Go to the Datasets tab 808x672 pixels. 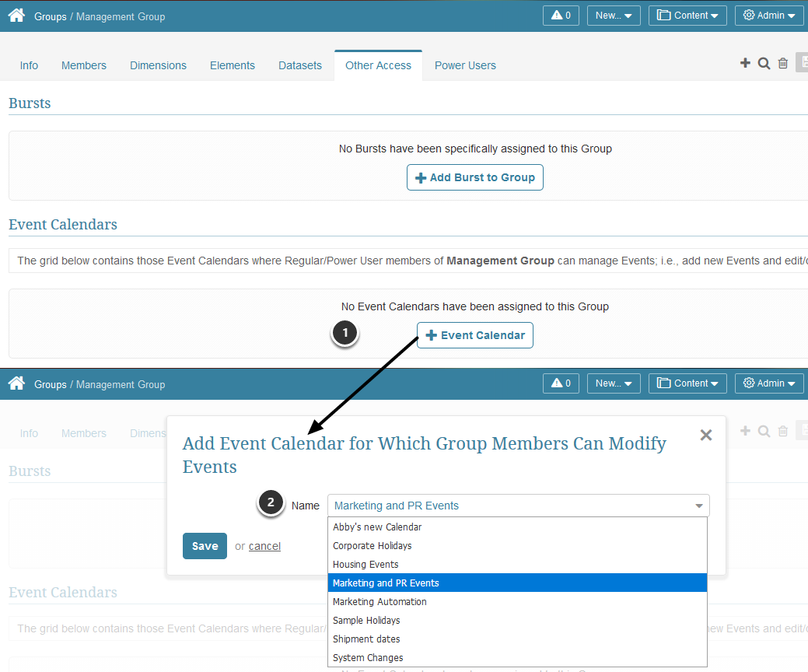click(x=300, y=65)
